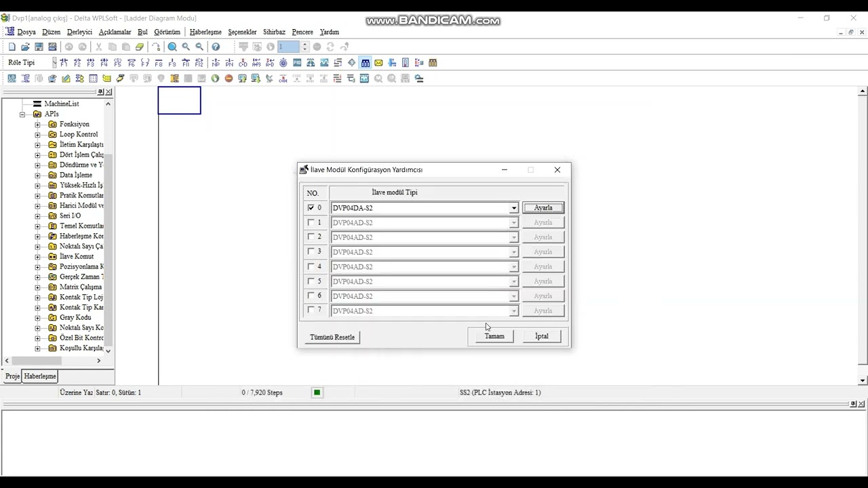Screen dimensions: 868x488
Task: Insert F2 contact ladder symbol
Action: [77, 62]
